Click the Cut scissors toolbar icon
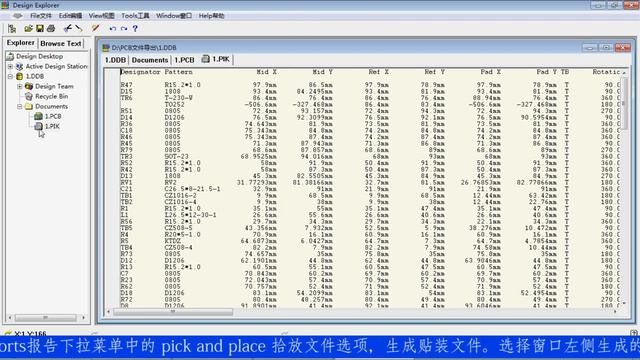 coord(68,28)
